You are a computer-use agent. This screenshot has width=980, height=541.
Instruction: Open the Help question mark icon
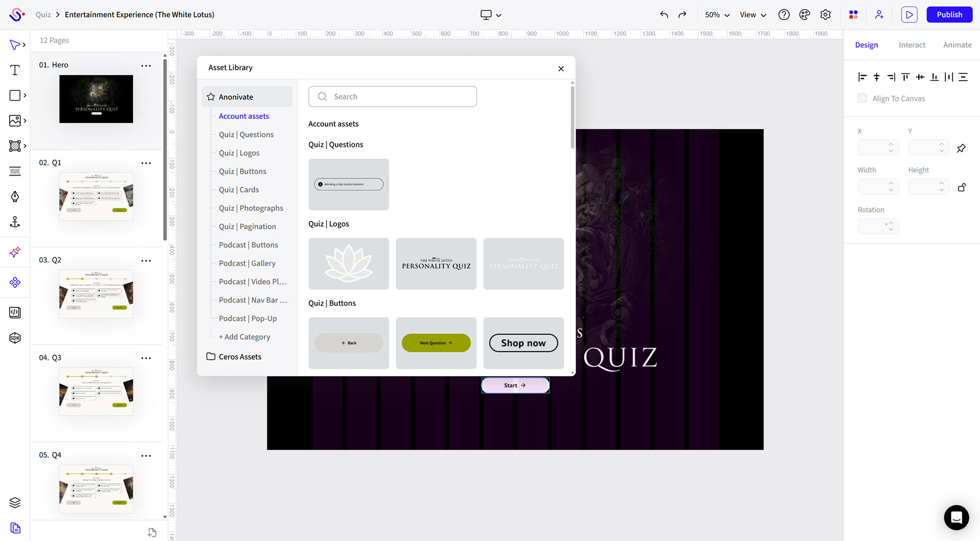click(784, 15)
